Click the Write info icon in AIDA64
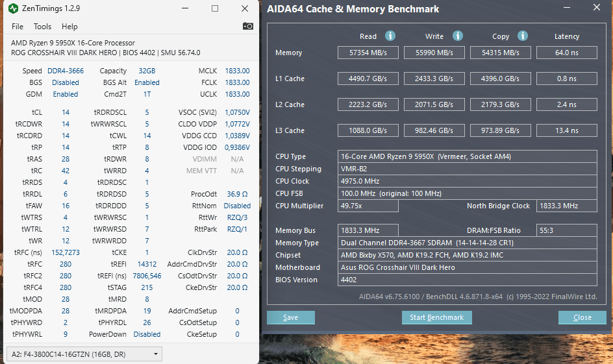 (457, 36)
